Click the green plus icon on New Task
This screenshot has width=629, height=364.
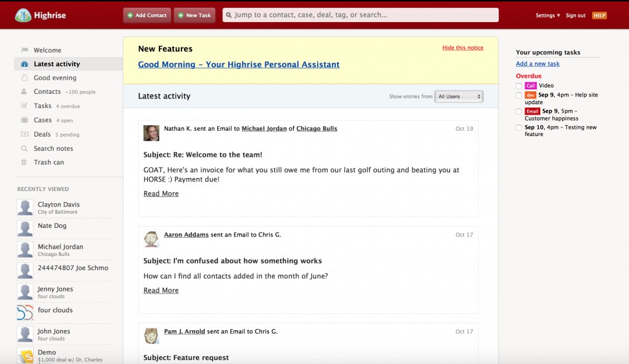[x=180, y=16]
